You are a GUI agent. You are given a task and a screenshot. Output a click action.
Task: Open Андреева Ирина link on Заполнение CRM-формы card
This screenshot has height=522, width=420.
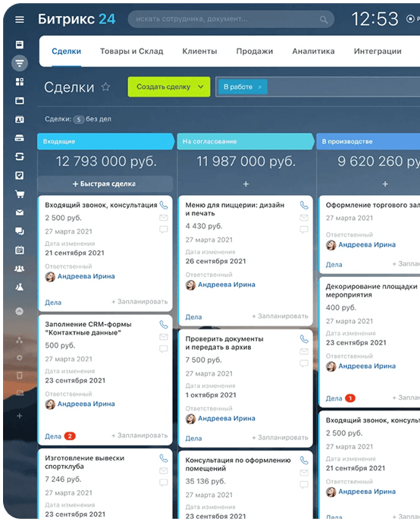click(86, 404)
